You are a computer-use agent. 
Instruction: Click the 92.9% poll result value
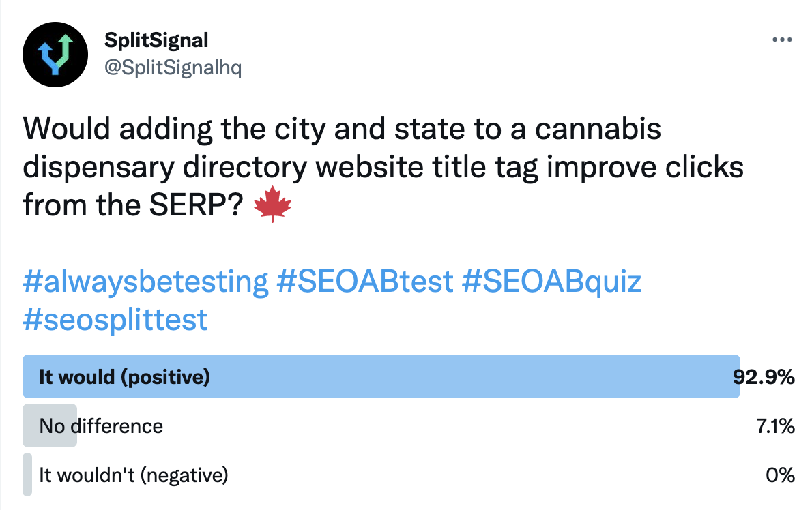click(764, 376)
